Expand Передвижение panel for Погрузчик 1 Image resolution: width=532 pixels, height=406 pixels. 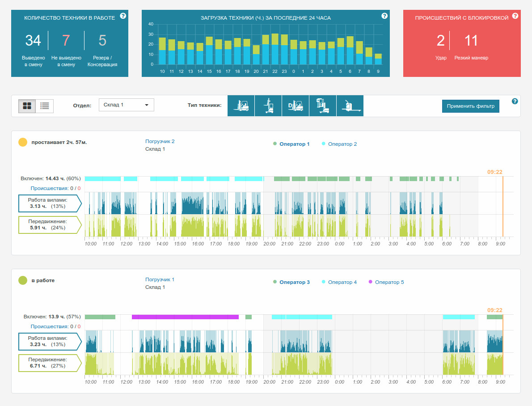coord(50,363)
